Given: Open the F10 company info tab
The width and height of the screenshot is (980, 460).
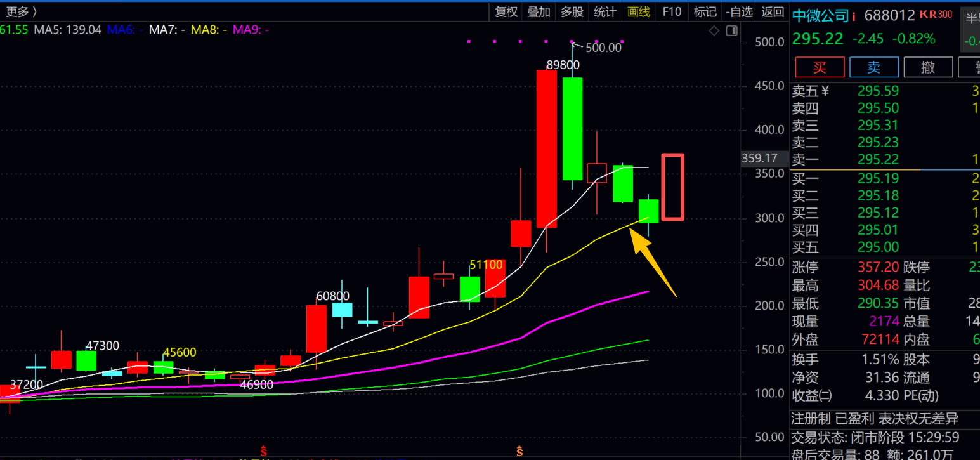Looking at the screenshot, I should tap(672, 11).
